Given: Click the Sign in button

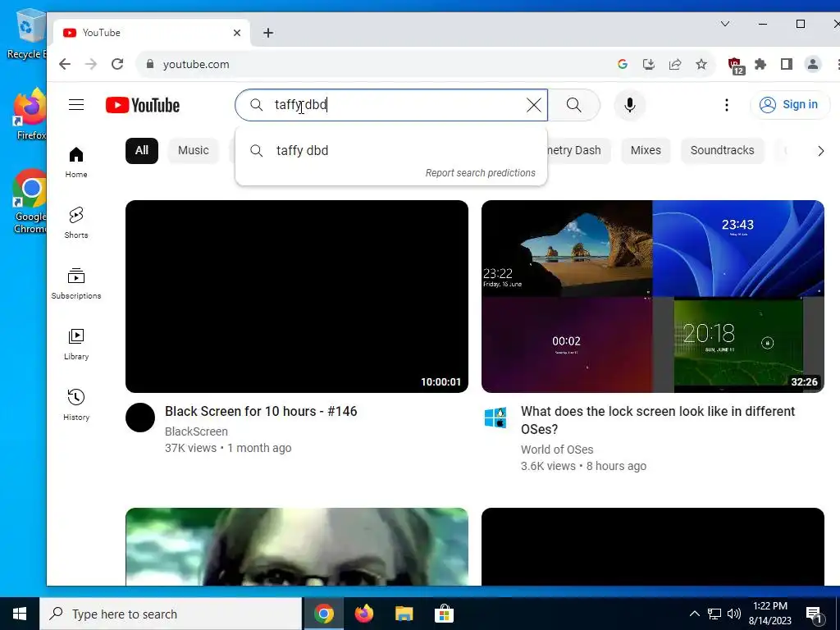Looking at the screenshot, I should (x=790, y=104).
